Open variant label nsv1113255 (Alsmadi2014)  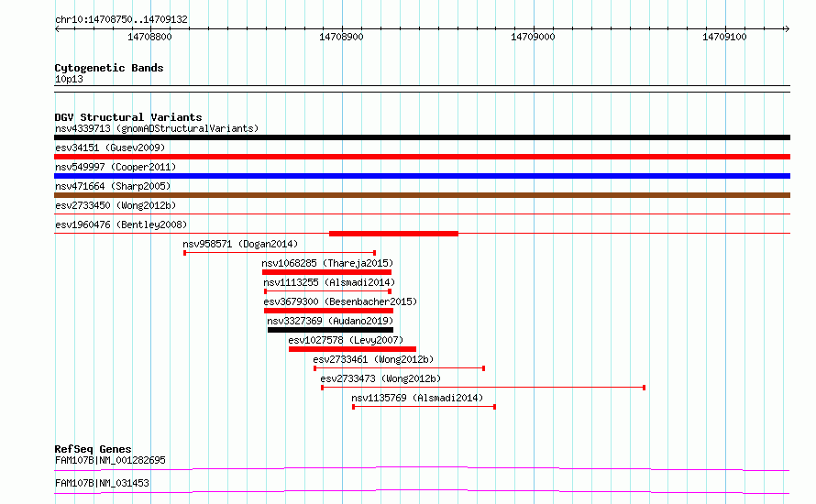[329, 282]
